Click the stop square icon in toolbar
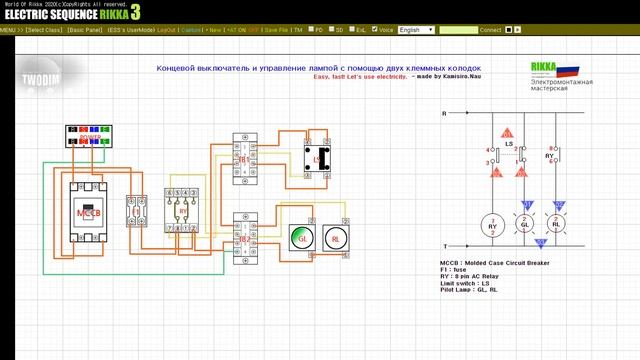This screenshot has height=360, width=640. point(509,30)
